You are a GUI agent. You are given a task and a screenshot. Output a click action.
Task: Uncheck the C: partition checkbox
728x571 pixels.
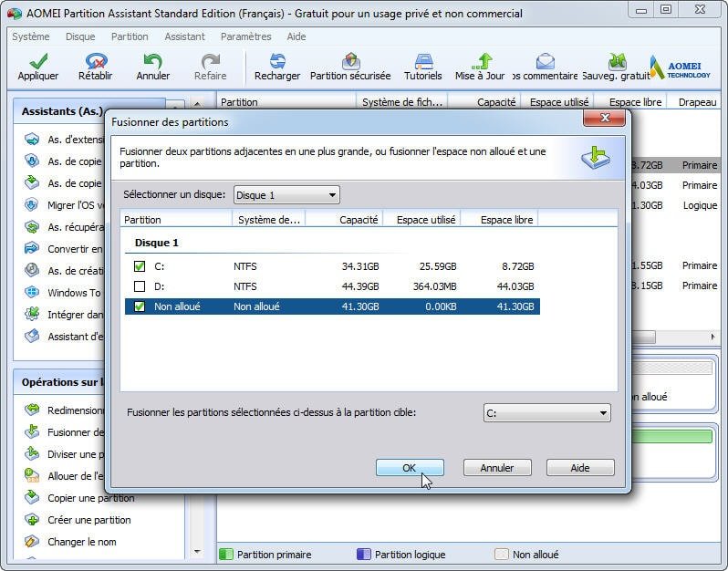pyautogui.click(x=140, y=266)
